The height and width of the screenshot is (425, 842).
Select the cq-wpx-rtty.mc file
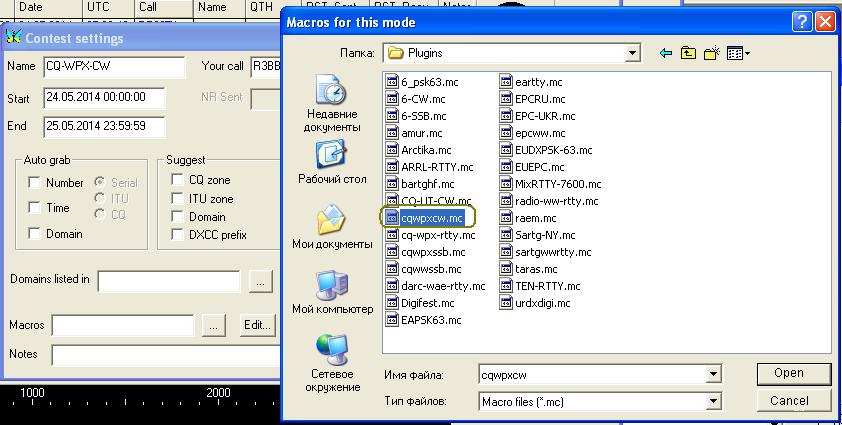[438, 235]
